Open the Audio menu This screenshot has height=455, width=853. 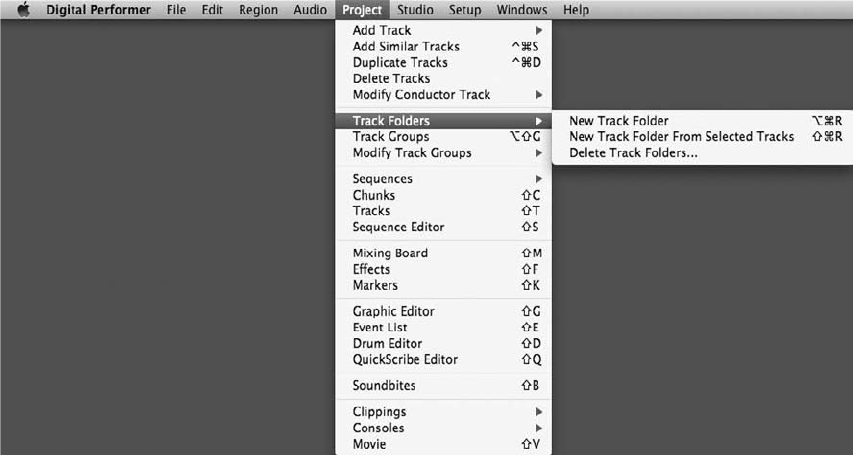tap(310, 10)
